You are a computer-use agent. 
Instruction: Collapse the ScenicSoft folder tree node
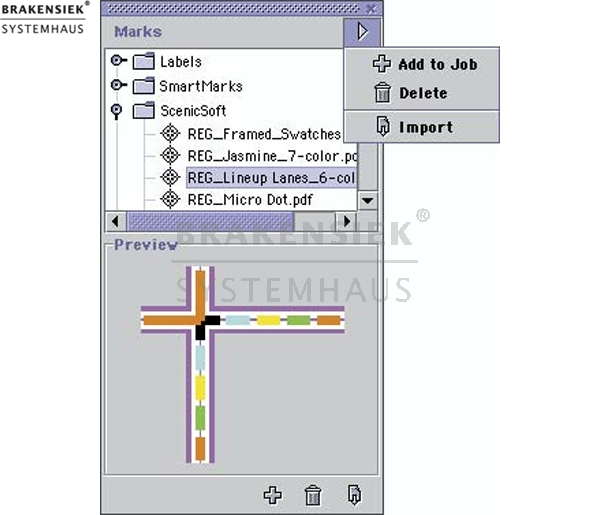[x=116, y=111]
